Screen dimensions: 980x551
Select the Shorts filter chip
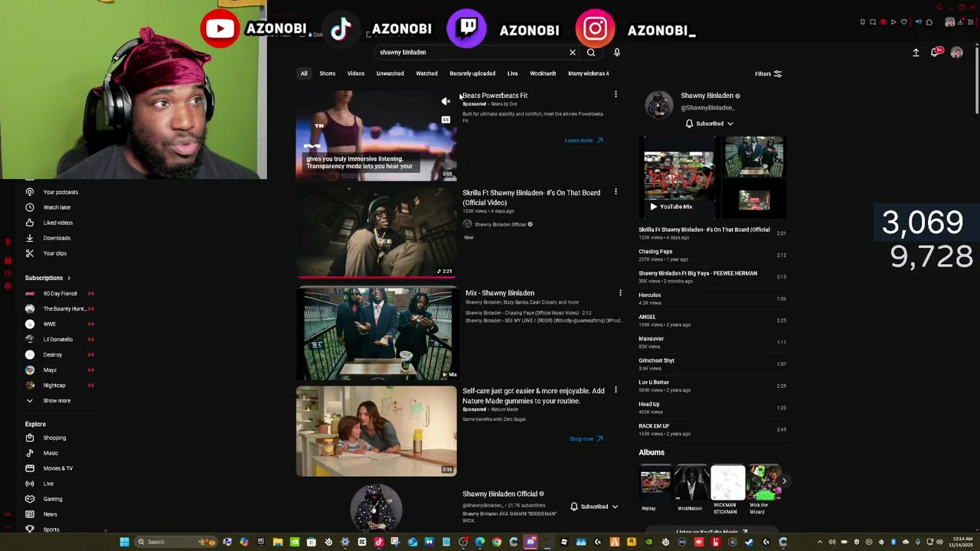[x=327, y=73]
